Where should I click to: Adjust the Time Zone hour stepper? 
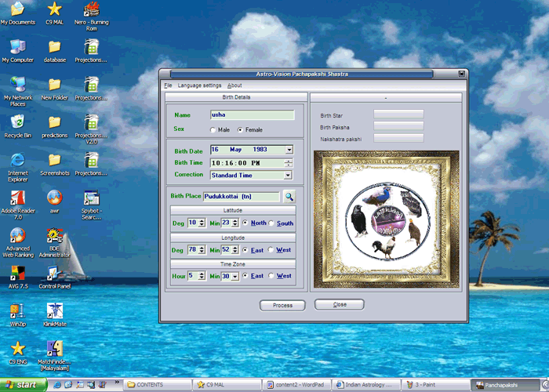(202, 276)
